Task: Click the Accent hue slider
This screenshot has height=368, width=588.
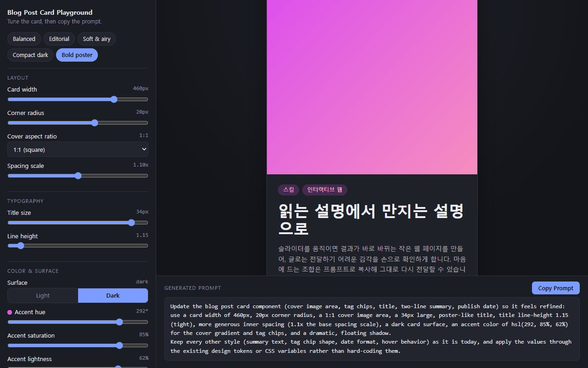Action: point(78,322)
